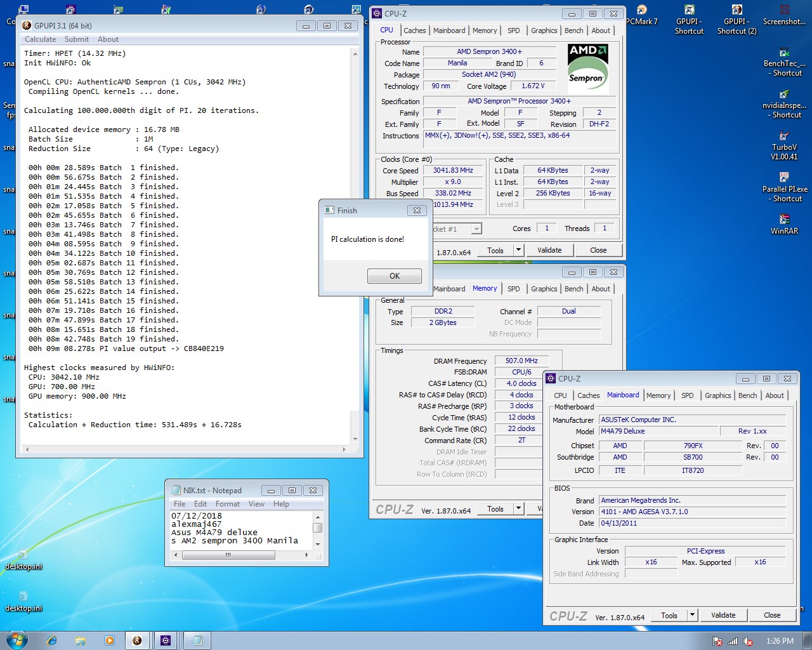The image size is (812, 650).
Task: Open Submit menu in GPUPI
Action: [x=77, y=39]
